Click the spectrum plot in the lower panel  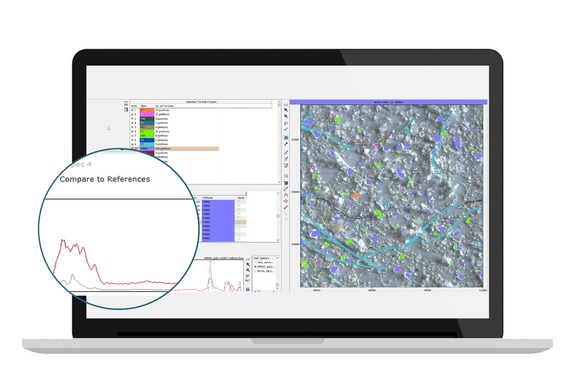[219, 275]
